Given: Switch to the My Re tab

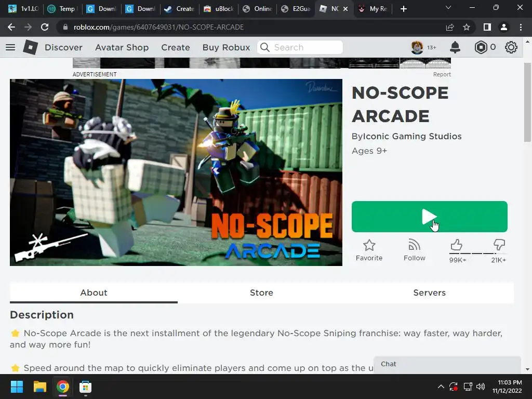Looking at the screenshot, I should point(373,9).
